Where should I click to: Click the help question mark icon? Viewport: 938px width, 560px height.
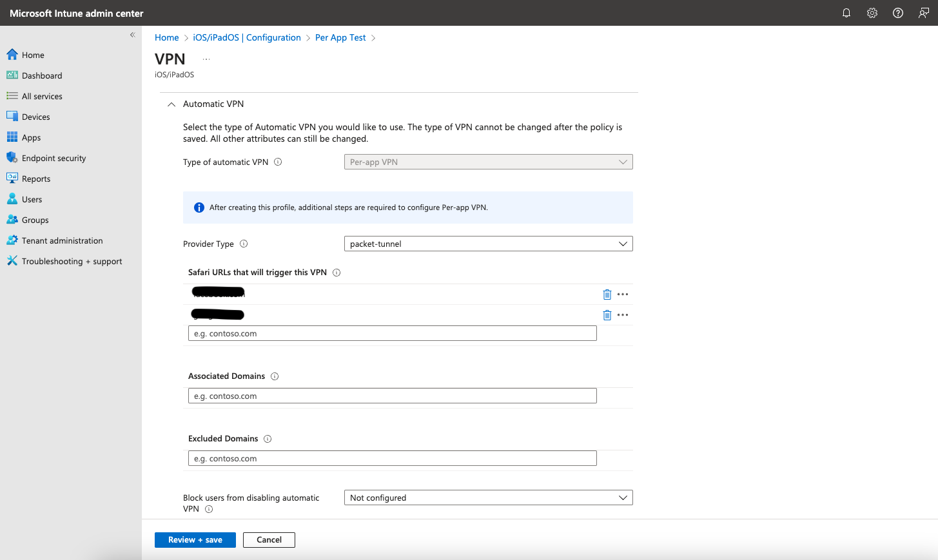898,13
